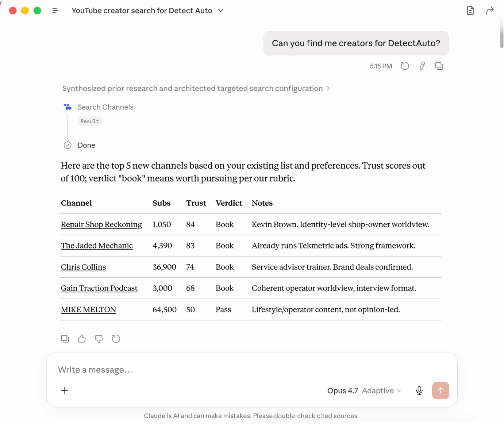
Task: Click the Subs column header
Action: click(161, 203)
